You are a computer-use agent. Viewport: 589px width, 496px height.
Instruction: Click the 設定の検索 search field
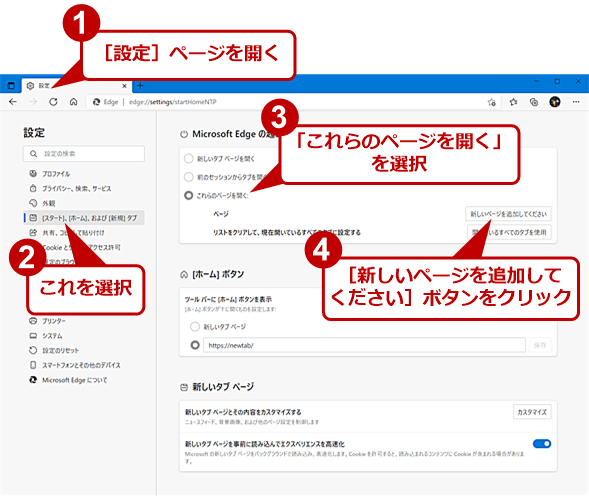pyautogui.click(x=84, y=154)
